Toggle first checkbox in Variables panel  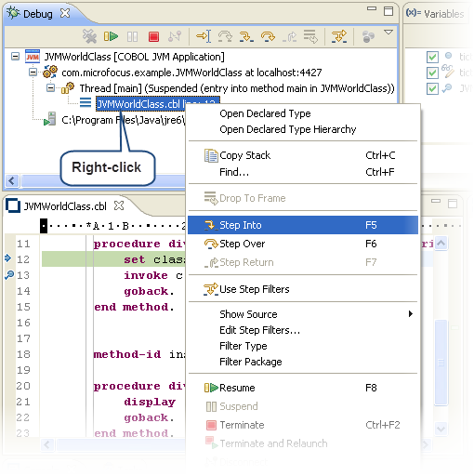tap(432, 57)
